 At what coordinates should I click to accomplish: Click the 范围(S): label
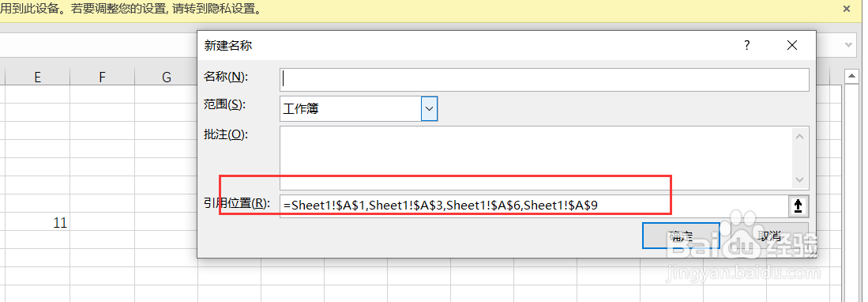click(x=225, y=104)
